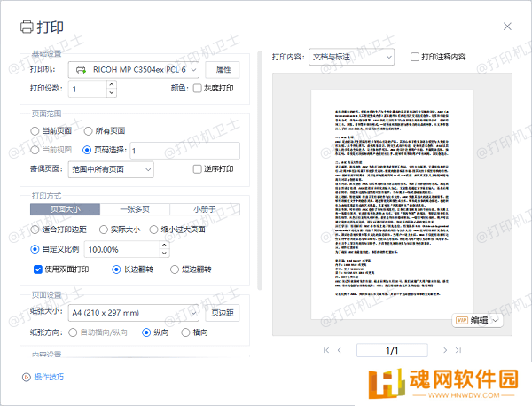This screenshot has height=406, width=532.
Task: Click the 操作技巧 play icon
Action: [26, 377]
